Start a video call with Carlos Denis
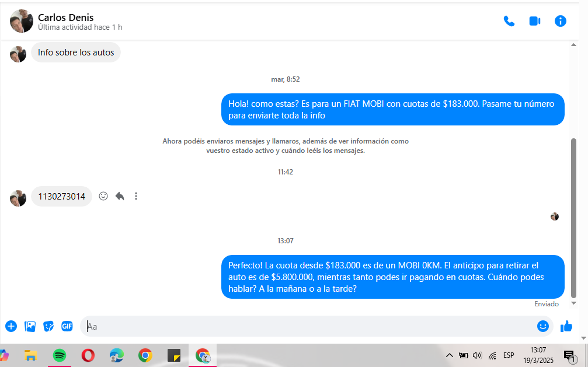 pyautogui.click(x=535, y=21)
